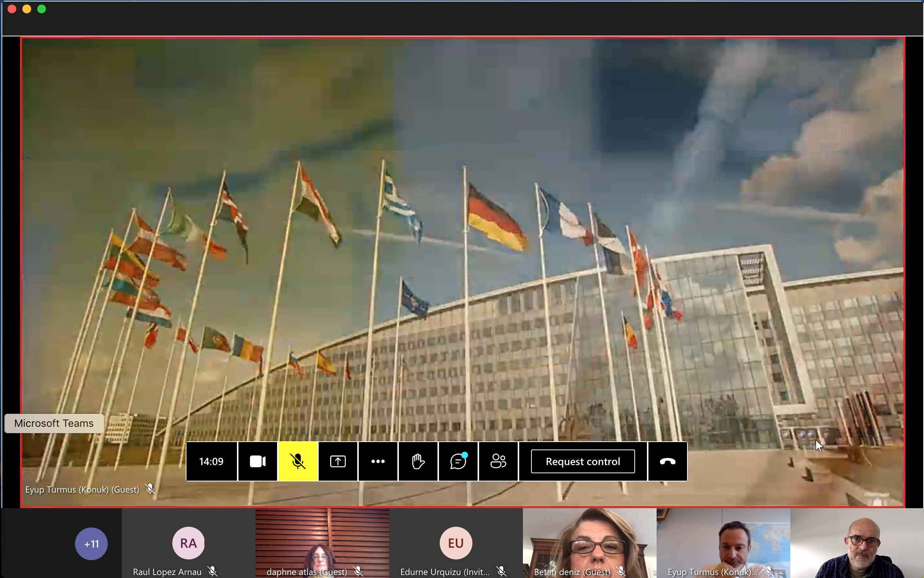The height and width of the screenshot is (578, 924).
Task: Show the meeting chat conversation
Action: (458, 461)
